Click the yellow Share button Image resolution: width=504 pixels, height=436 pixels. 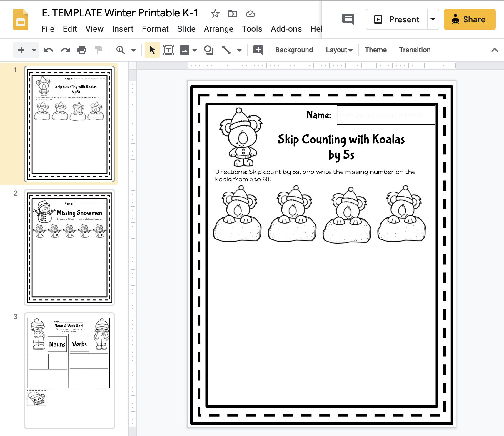(x=470, y=19)
